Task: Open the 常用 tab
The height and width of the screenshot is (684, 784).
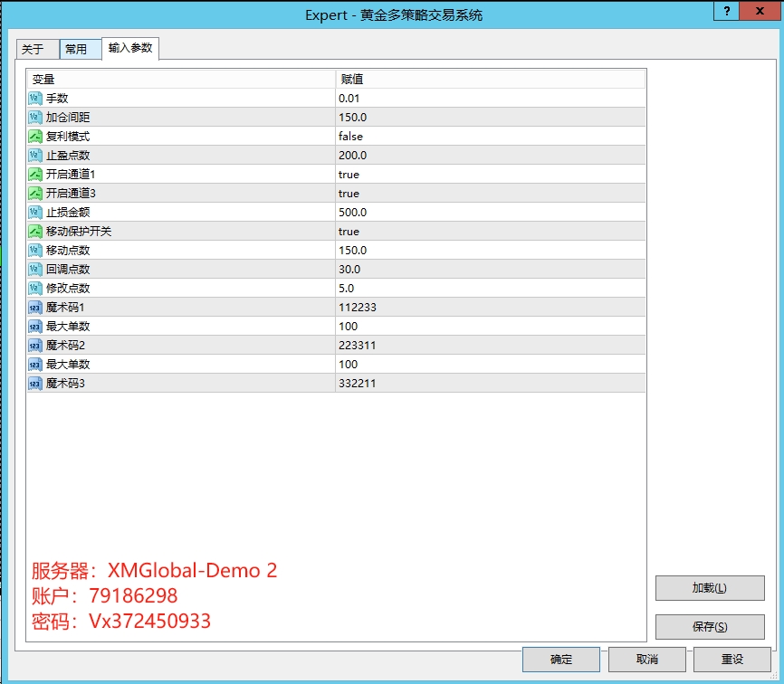Action: tap(77, 50)
